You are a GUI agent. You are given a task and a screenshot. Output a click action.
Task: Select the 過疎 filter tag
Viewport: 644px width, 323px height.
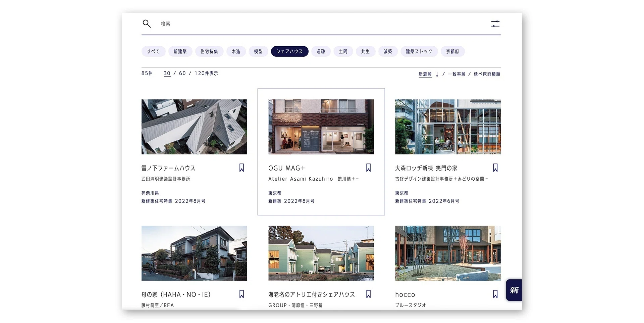coord(321,51)
